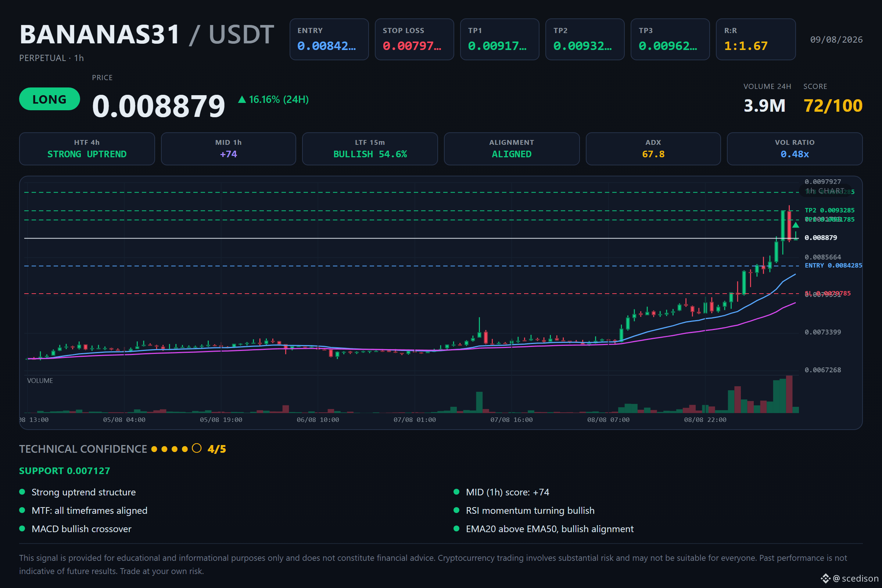Viewport: 882px width, 588px height.
Task: Open the ENTRY price card
Action: tap(329, 39)
